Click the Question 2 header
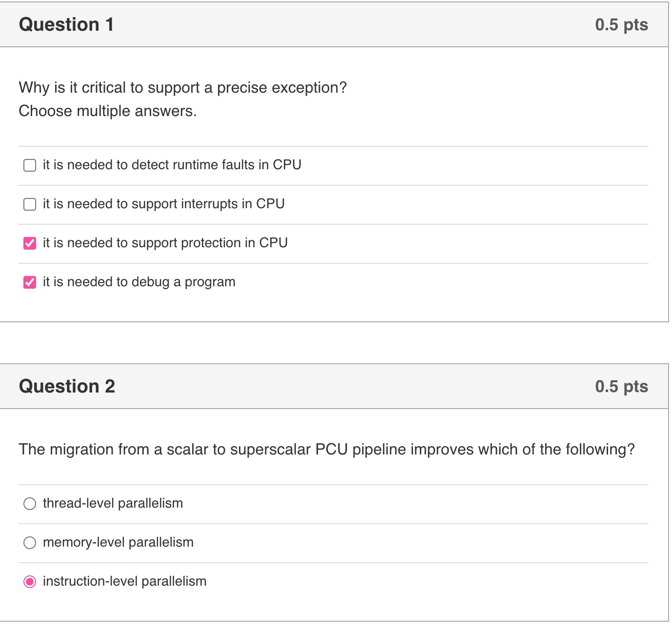The image size is (672, 630). pos(67,386)
